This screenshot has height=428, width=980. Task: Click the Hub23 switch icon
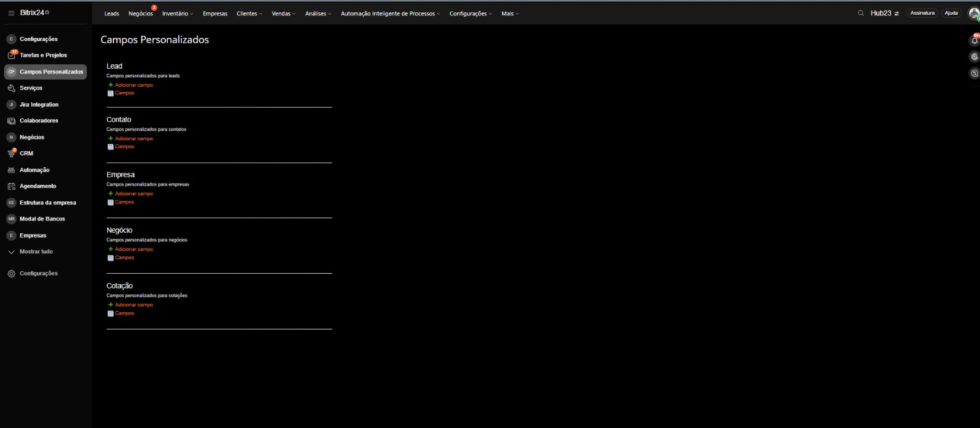coord(897,13)
